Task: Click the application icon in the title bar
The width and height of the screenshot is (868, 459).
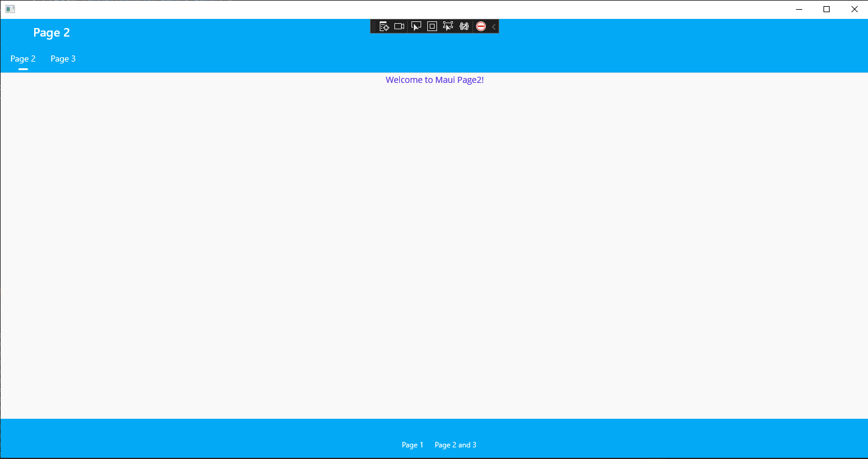Action: click(10, 9)
